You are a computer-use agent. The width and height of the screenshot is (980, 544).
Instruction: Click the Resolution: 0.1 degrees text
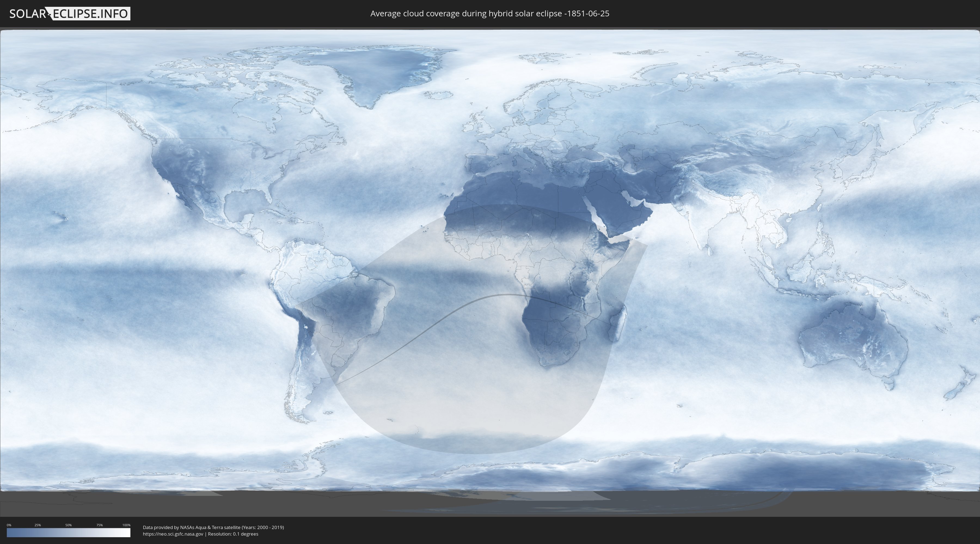[233, 534]
